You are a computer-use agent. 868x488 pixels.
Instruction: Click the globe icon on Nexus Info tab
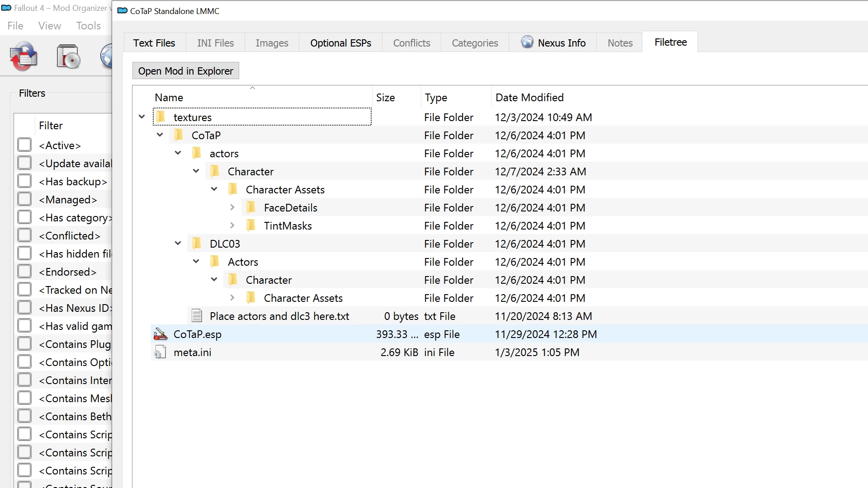(x=527, y=42)
